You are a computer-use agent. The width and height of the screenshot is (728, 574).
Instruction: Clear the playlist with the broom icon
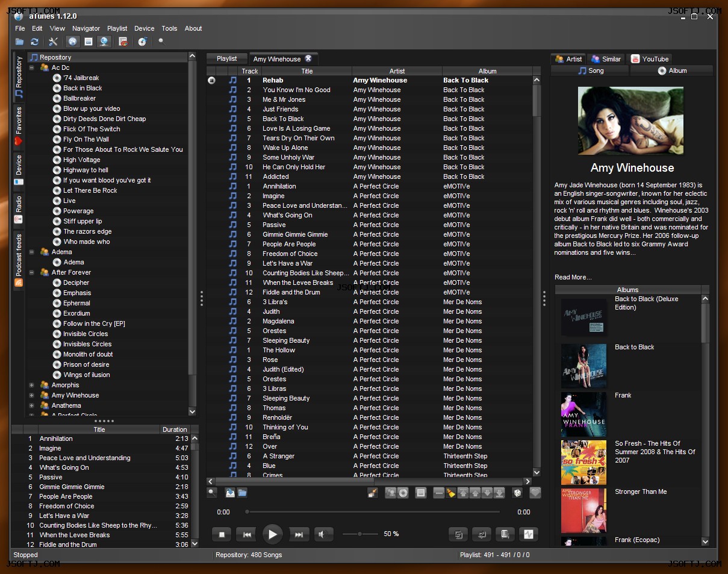tap(451, 493)
